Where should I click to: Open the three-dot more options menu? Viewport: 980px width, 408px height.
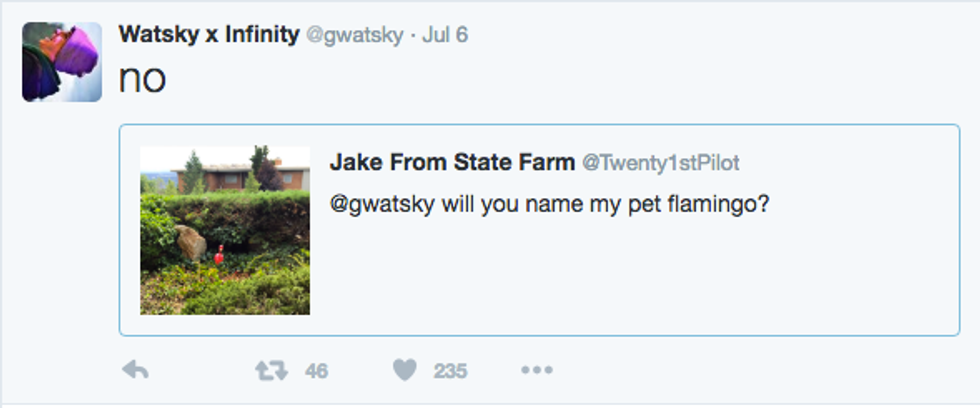point(536,371)
